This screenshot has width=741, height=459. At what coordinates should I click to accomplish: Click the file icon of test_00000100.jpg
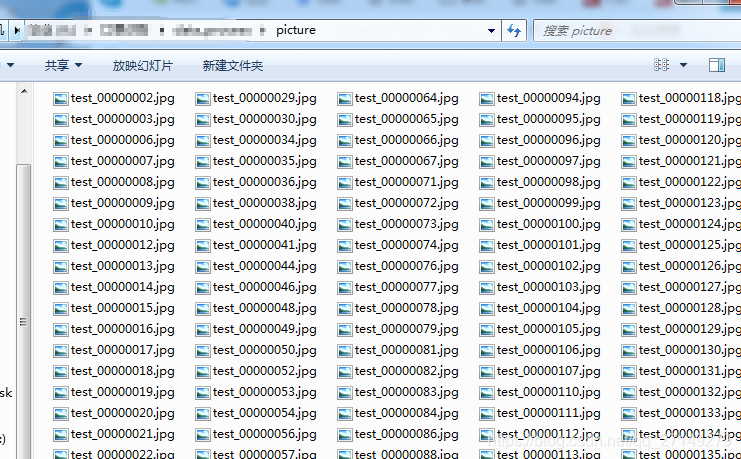pos(487,225)
